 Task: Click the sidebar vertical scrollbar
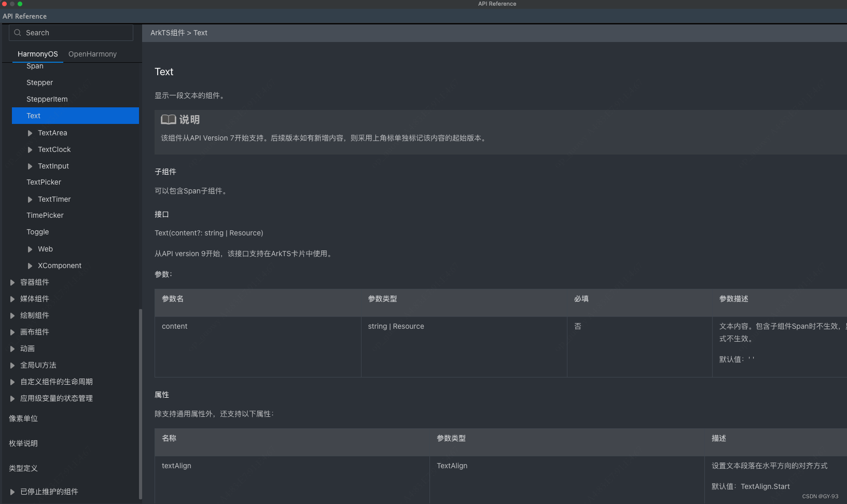click(141, 404)
